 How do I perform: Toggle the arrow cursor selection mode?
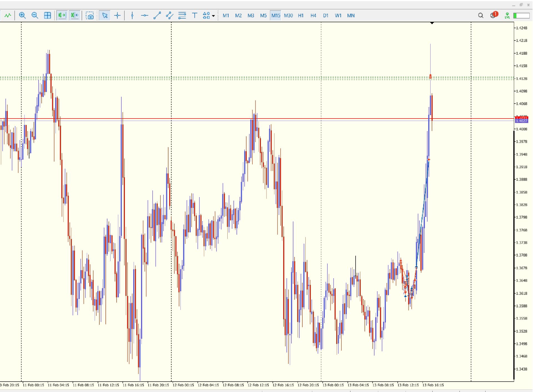tap(105, 16)
